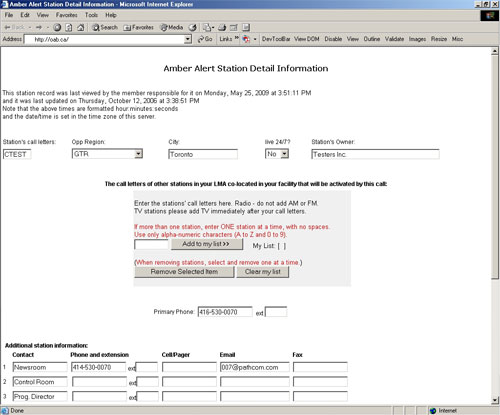Go to Home page icon
This screenshot has height=415, width=500.
80,27
